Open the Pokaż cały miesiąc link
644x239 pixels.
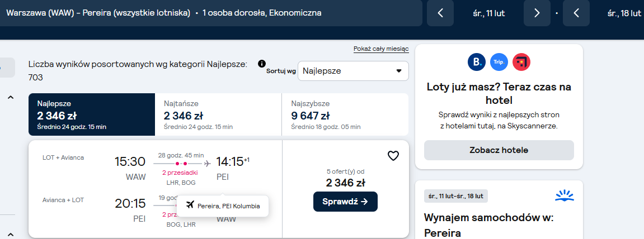381,49
